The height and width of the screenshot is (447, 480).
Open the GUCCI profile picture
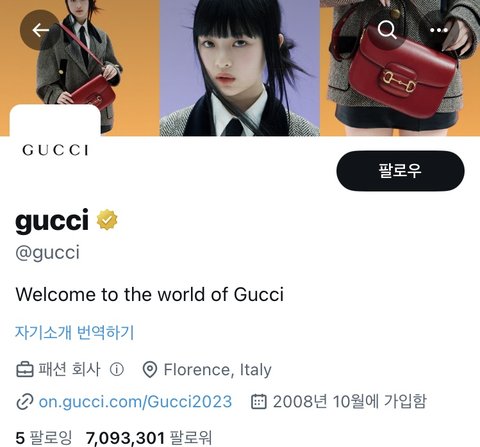(55, 150)
